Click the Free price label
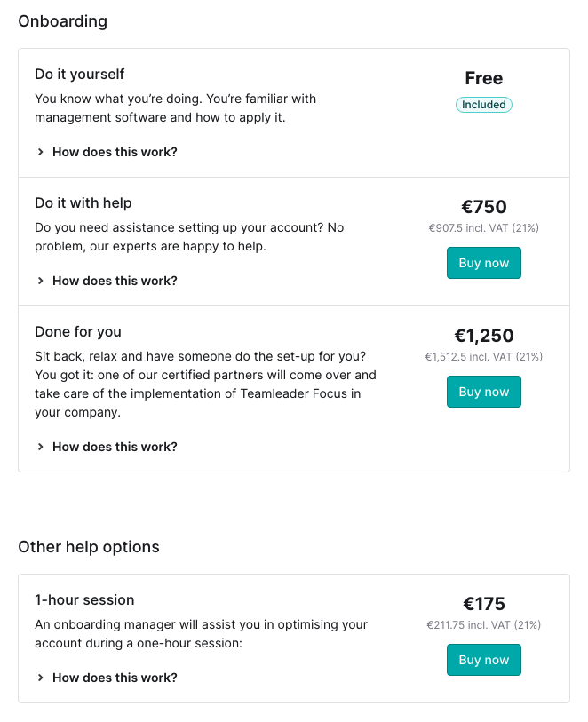This screenshot has width=588, height=722. click(x=483, y=78)
